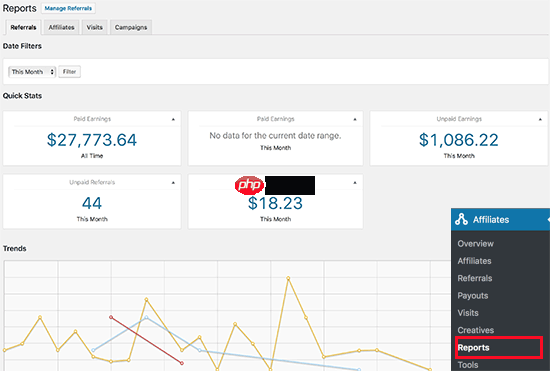The height and width of the screenshot is (371, 550).
Task: Open Payouts in the sidebar menu
Action: 472,296
